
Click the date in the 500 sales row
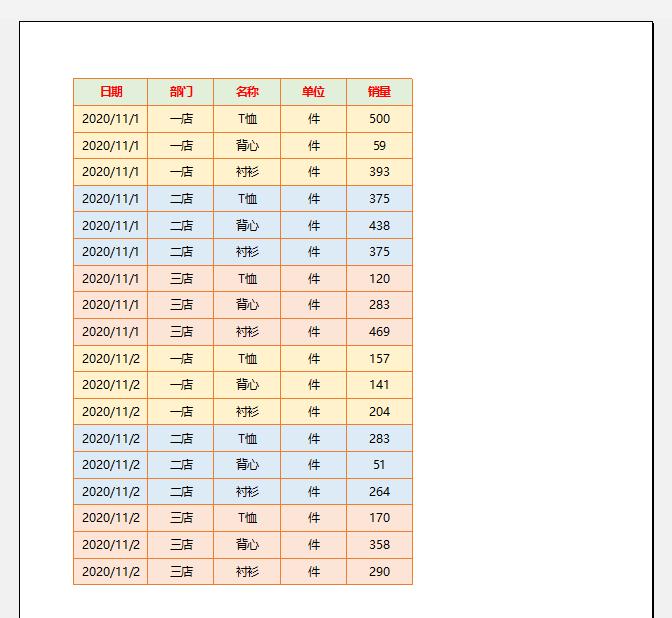click(x=111, y=119)
